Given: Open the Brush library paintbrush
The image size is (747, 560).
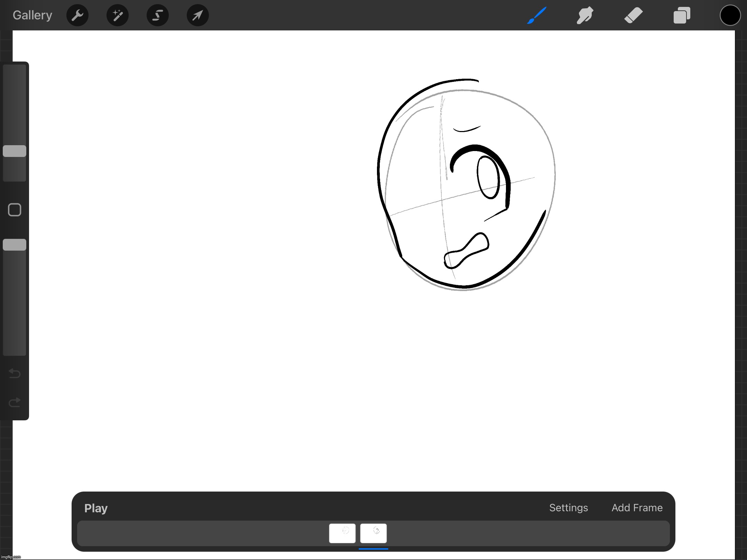Looking at the screenshot, I should point(537,15).
